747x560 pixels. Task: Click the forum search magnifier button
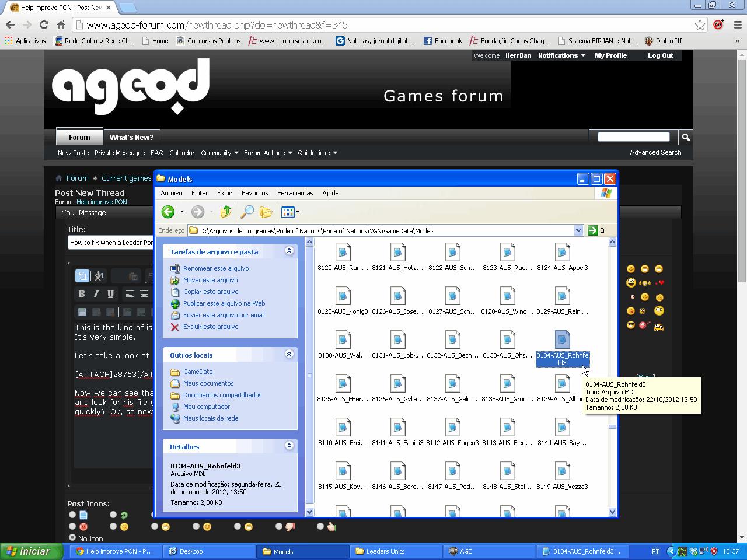click(686, 137)
